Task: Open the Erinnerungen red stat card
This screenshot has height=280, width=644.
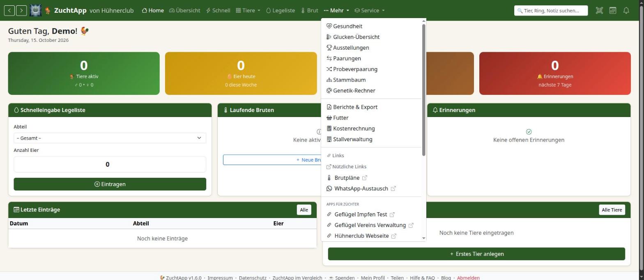Action: (555, 73)
